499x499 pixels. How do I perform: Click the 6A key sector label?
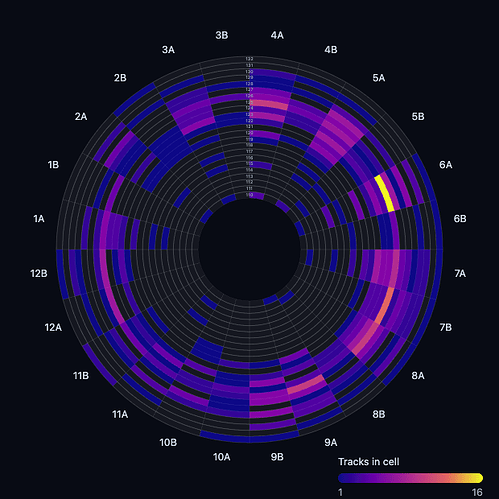point(446,165)
